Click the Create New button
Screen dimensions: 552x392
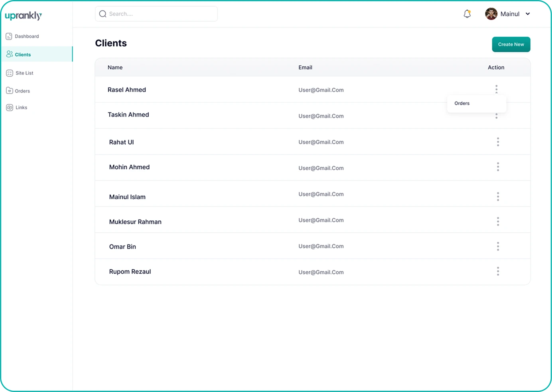click(511, 44)
